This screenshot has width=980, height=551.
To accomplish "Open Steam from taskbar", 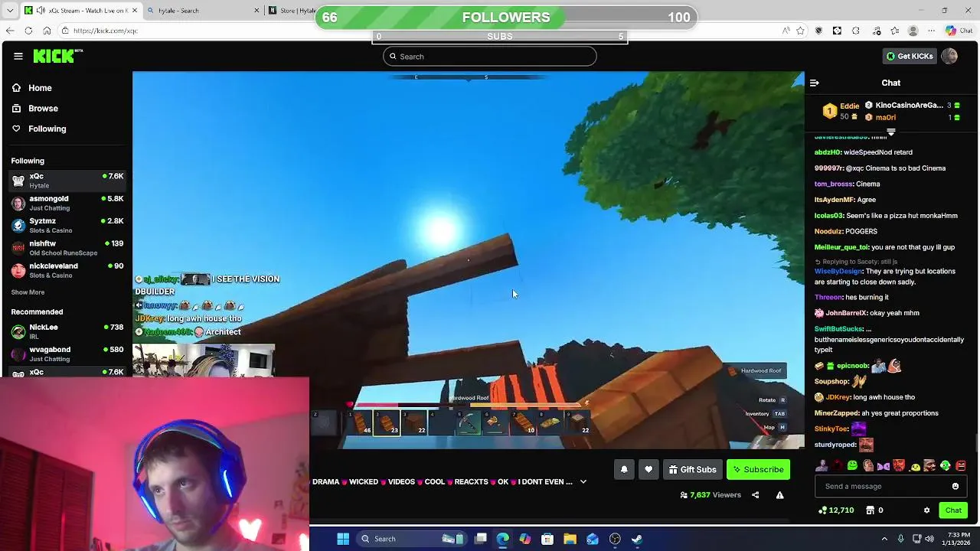I will click(x=637, y=539).
